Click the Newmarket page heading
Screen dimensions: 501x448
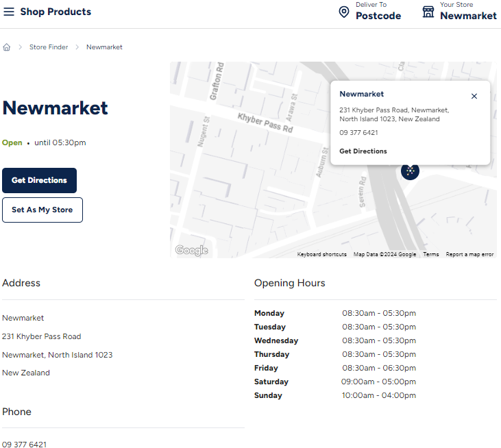click(55, 108)
